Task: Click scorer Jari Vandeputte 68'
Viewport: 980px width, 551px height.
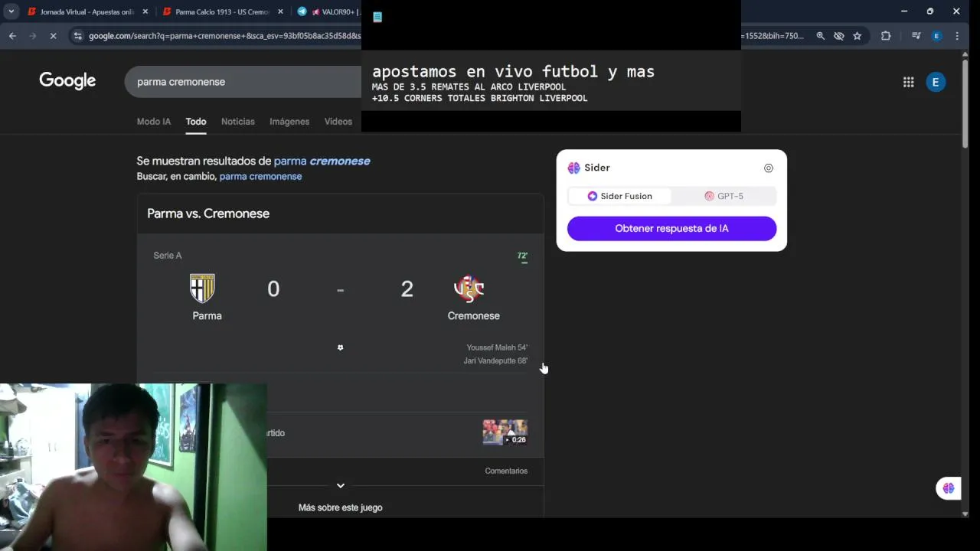Action: pyautogui.click(x=495, y=360)
